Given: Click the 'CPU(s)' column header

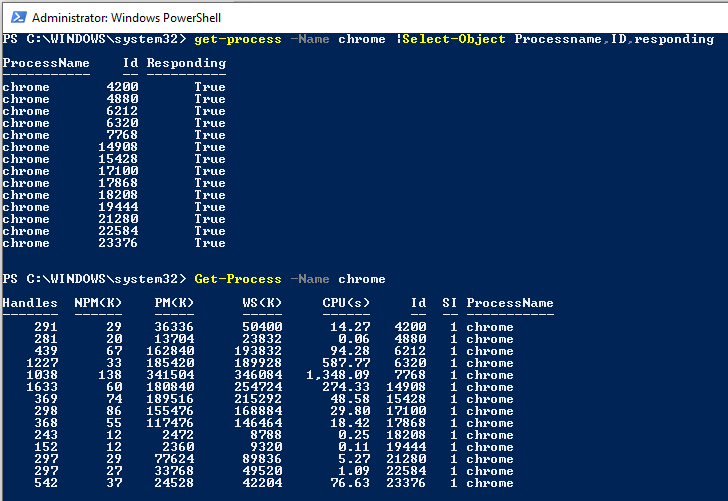Looking at the screenshot, I should click(346, 303).
